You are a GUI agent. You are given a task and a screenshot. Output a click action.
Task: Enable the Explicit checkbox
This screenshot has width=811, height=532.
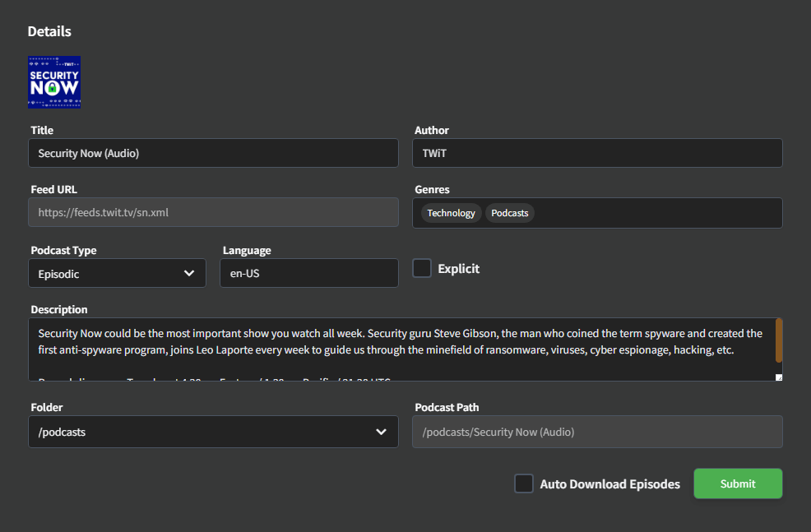coord(422,268)
